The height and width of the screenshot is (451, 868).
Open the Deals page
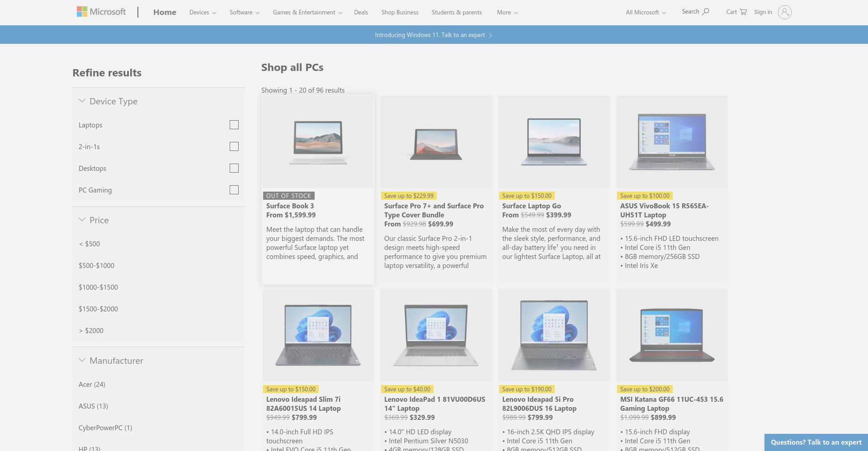tap(361, 12)
